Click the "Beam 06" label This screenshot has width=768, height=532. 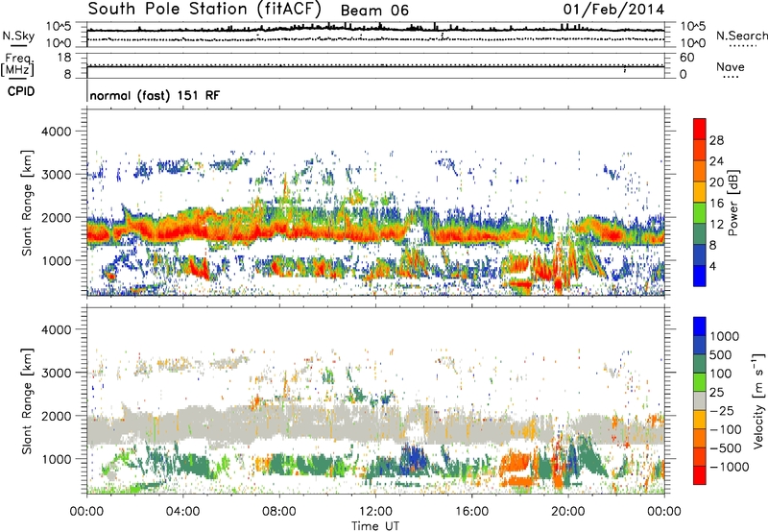(x=374, y=10)
